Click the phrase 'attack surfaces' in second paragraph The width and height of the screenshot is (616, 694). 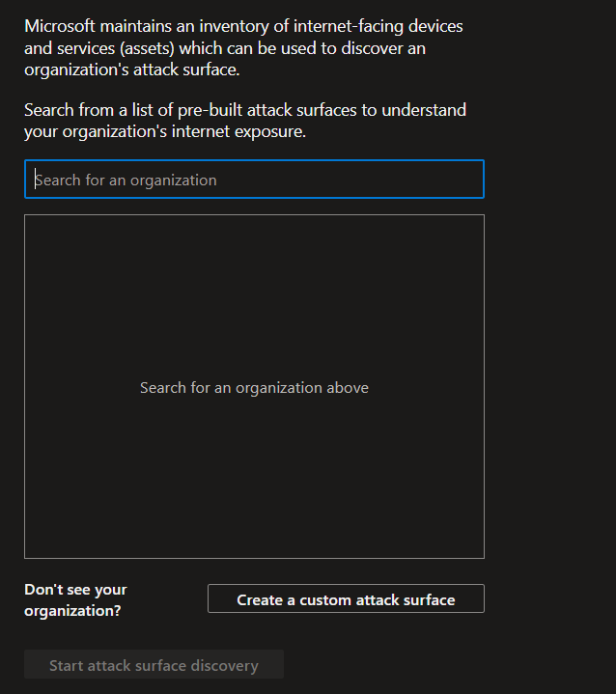302,110
